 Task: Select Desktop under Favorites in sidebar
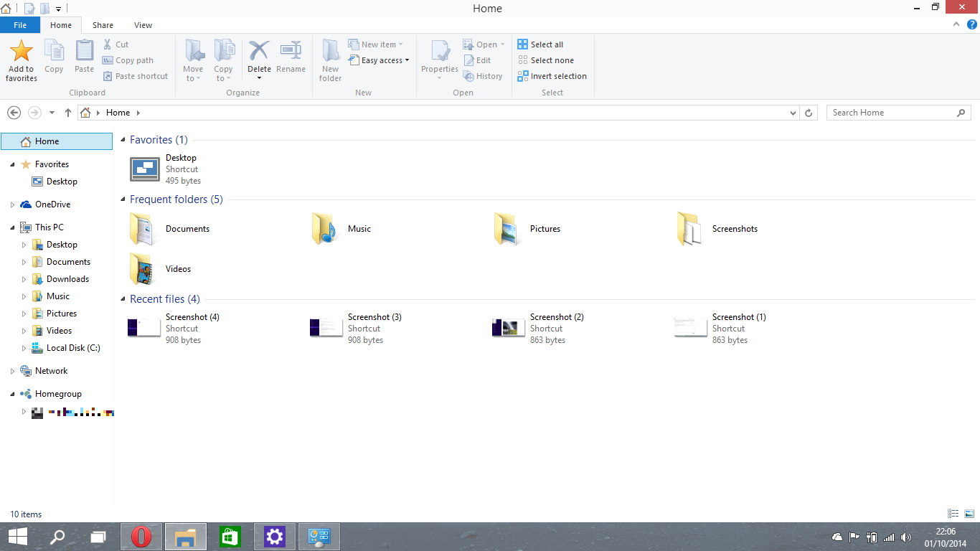pyautogui.click(x=62, y=182)
